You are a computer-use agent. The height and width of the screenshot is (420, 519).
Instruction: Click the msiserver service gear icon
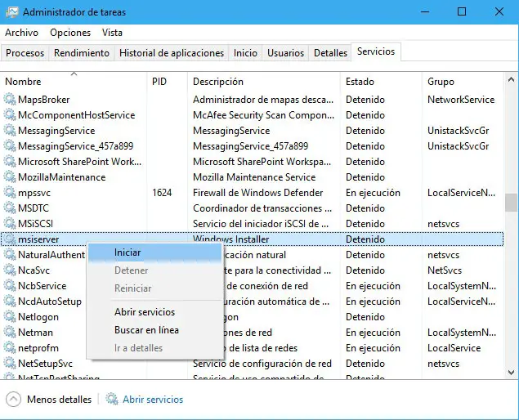10,239
